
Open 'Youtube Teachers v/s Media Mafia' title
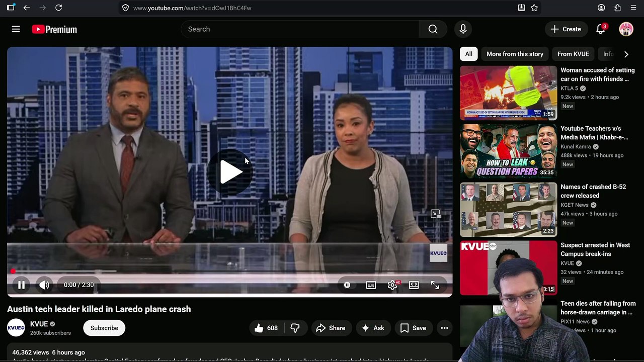point(595,133)
